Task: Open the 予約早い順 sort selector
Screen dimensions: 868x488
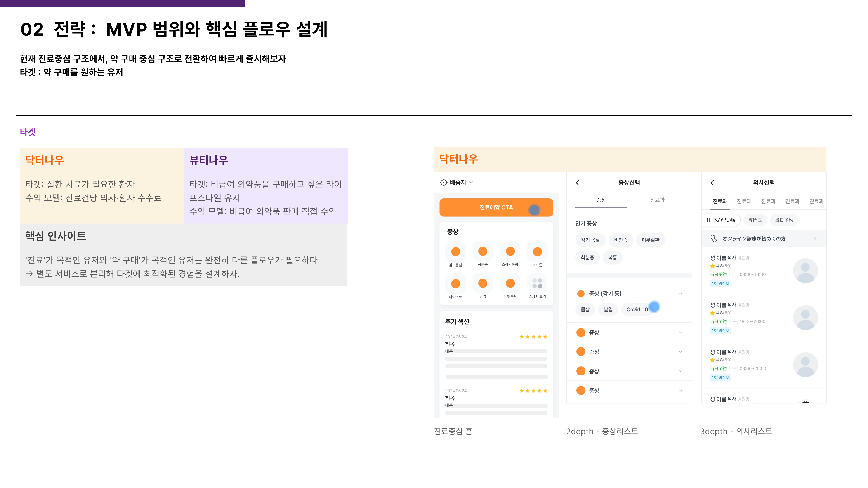Action: [x=721, y=220]
